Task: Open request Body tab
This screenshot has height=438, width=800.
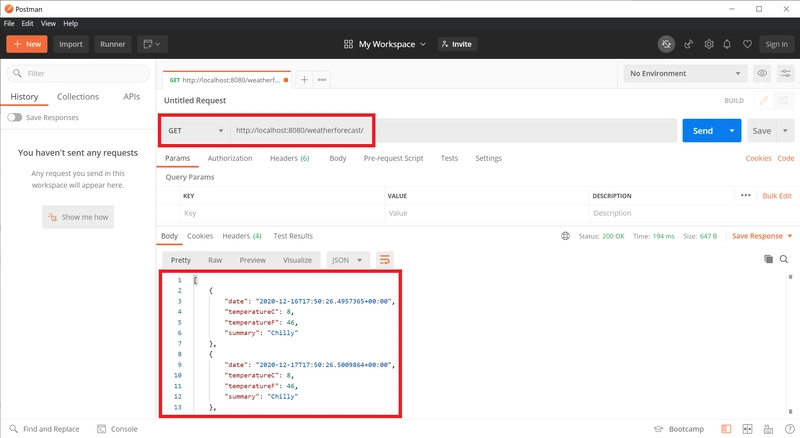Action: pos(338,158)
